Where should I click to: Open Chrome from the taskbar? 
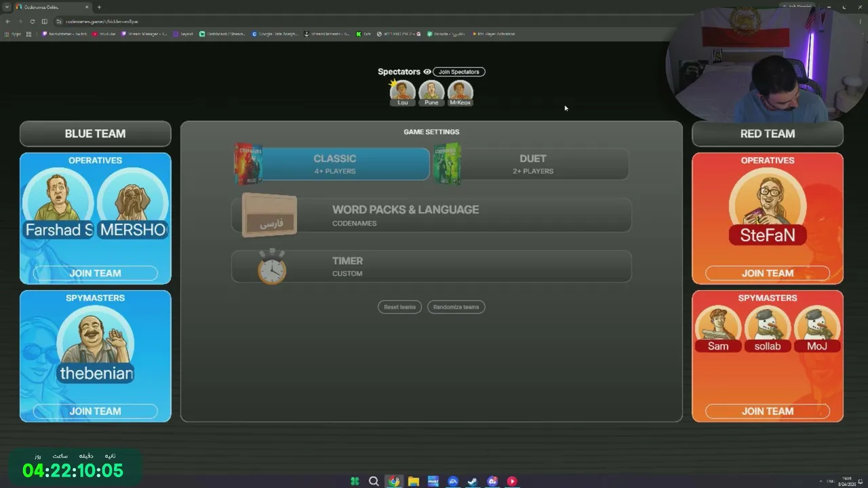[394, 481]
